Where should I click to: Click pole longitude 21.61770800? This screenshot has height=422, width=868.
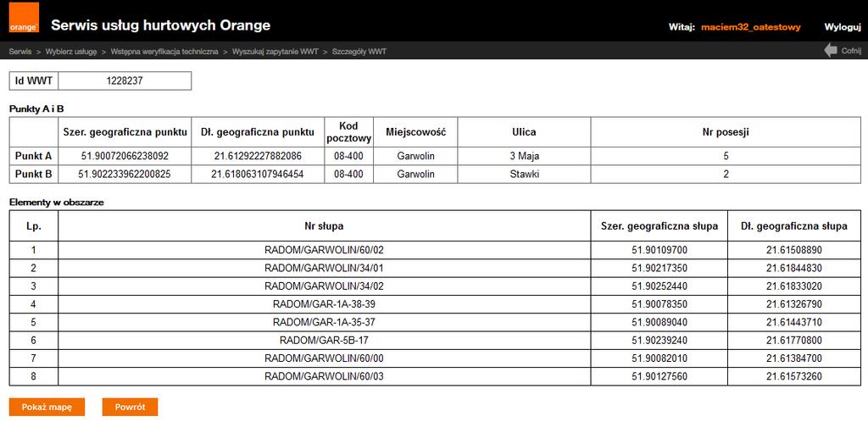(x=794, y=341)
